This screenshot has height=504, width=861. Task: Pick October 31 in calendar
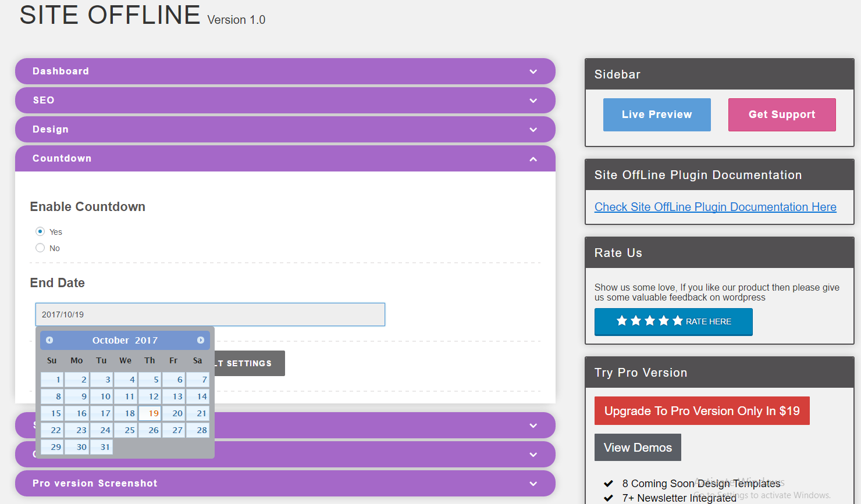click(101, 447)
